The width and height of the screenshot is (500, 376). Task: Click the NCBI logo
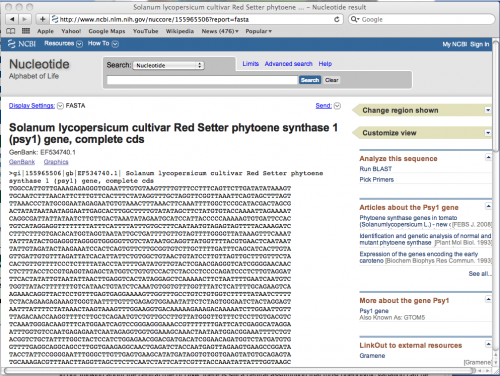click(22, 44)
